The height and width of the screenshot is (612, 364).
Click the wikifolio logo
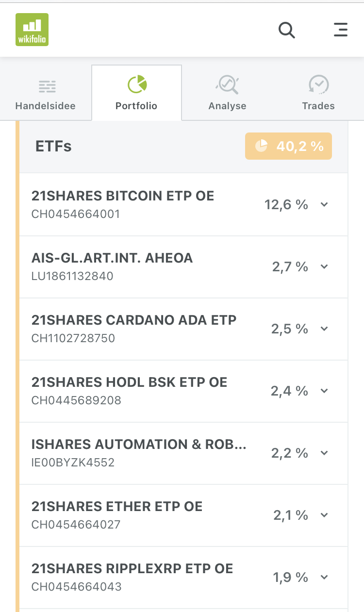[x=32, y=30]
